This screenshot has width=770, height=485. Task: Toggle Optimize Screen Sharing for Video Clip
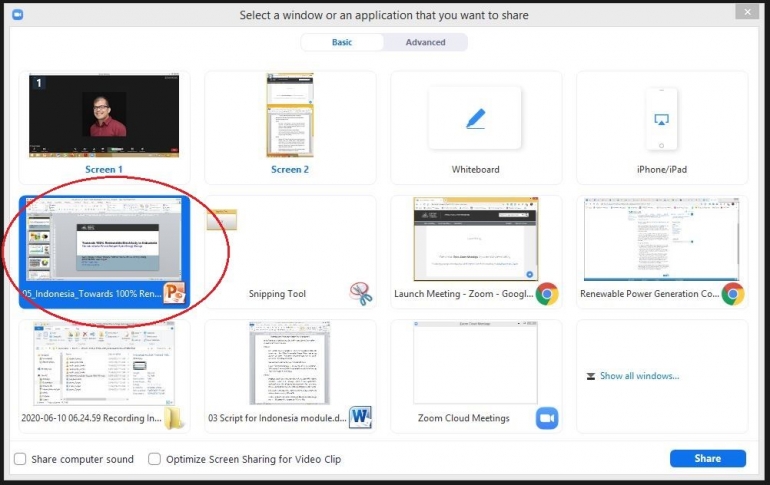point(154,459)
